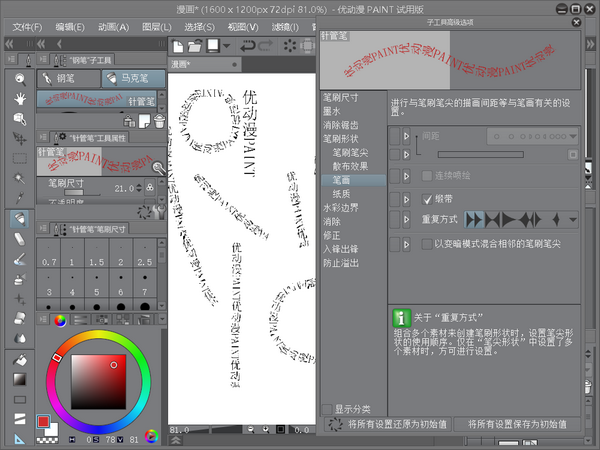The height and width of the screenshot is (450, 600).
Task: Open the 动画(A) menu
Action: [113, 27]
